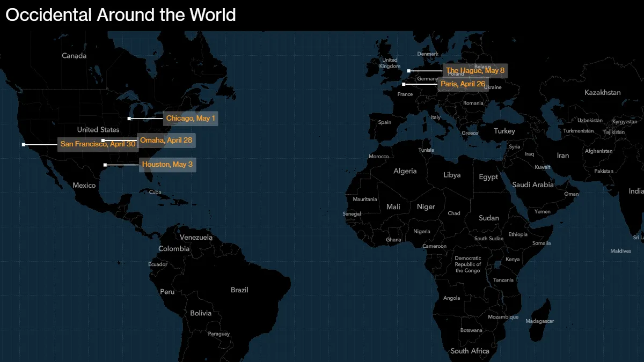Click the Morocco map label
Image resolution: width=644 pixels, height=362 pixels.
378,157
